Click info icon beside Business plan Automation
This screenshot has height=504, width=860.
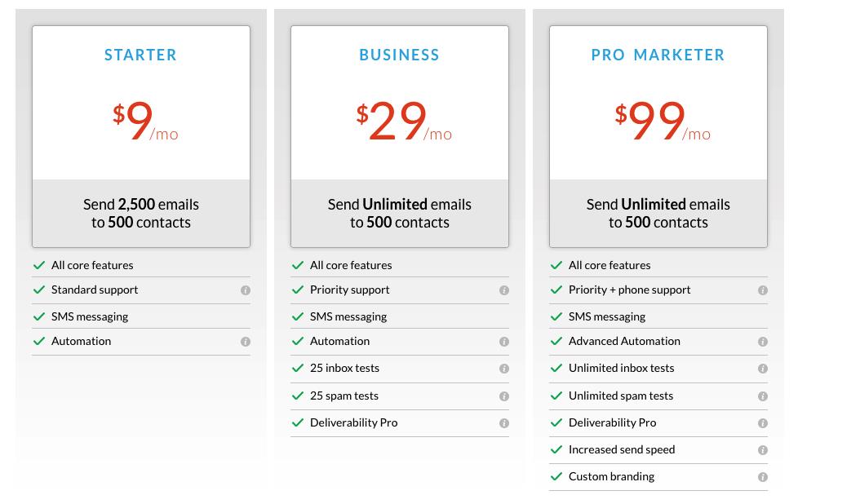[504, 342]
